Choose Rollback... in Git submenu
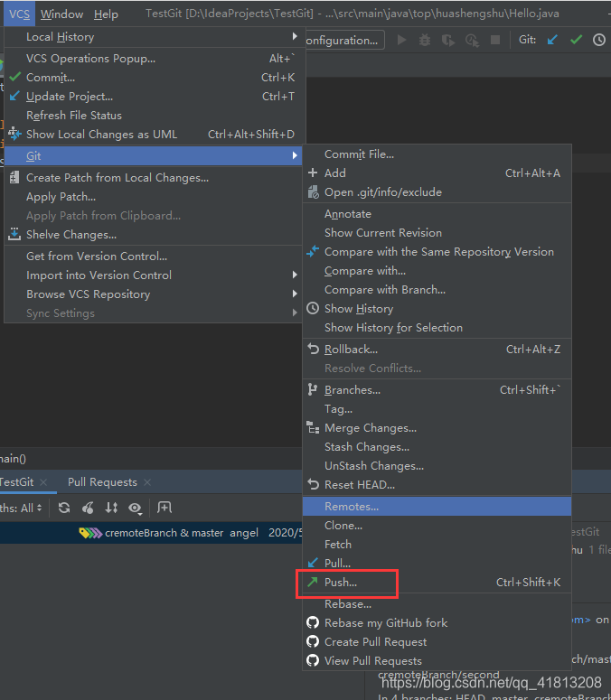The image size is (611, 700). click(x=437, y=350)
